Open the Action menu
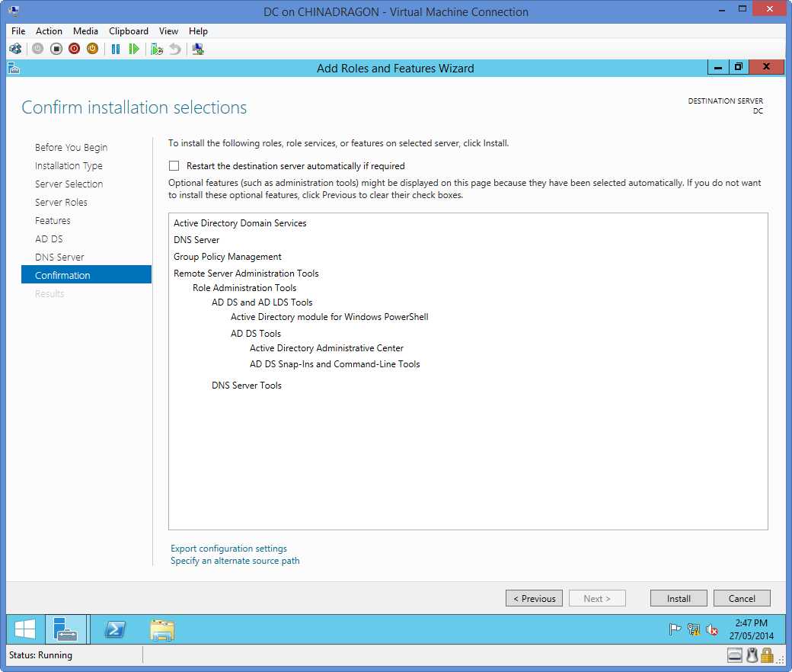 (49, 30)
